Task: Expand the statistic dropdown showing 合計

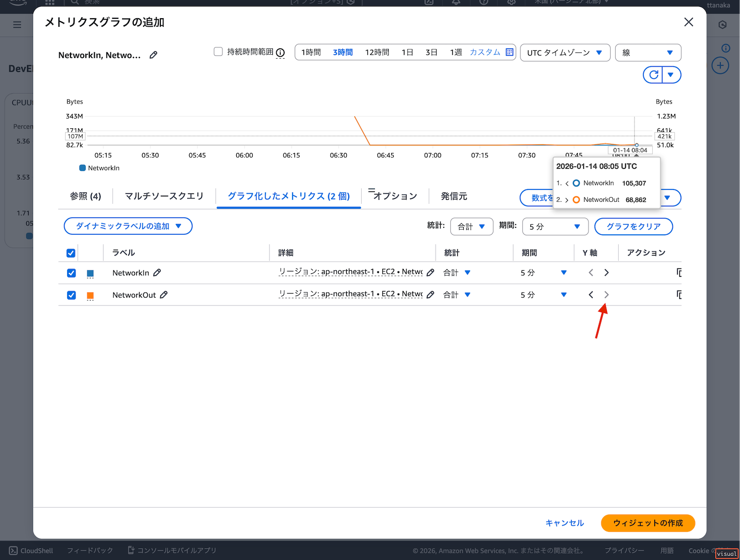Action: (471, 226)
